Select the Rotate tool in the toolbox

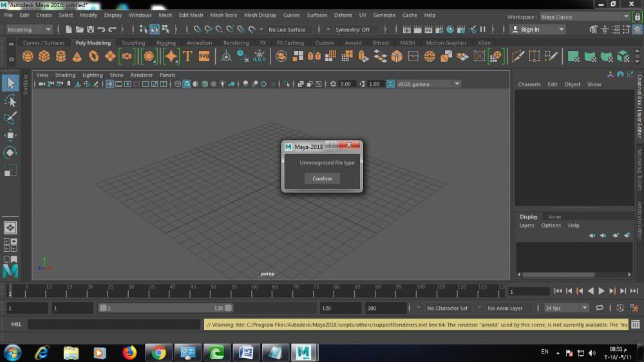point(10,153)
